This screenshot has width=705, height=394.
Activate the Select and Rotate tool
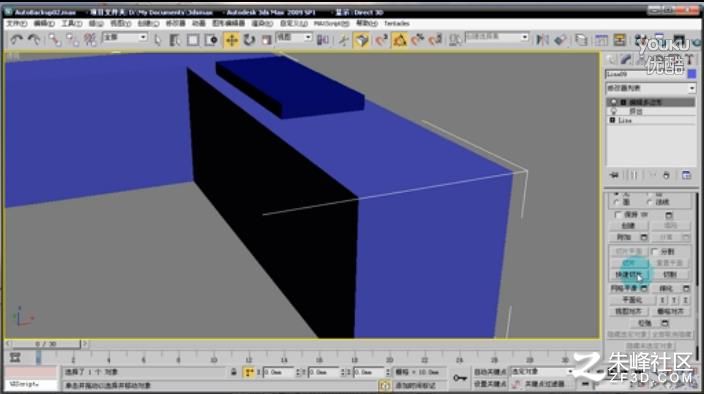[x=249, y=40]
